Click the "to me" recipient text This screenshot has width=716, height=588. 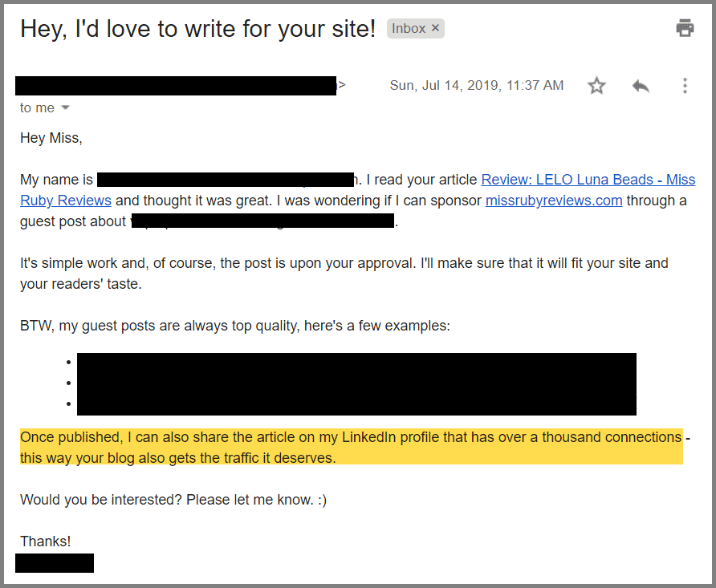click(x=37, y=107)
